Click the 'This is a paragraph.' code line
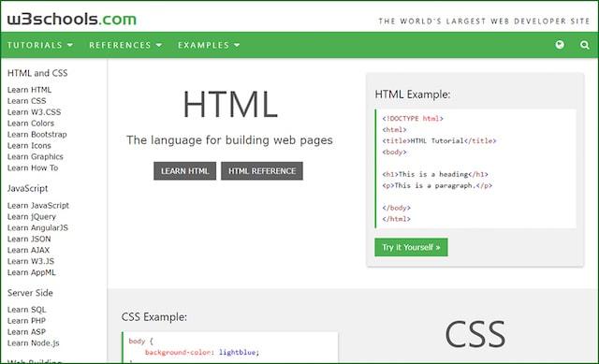This screenshot has width=599, height=364. click(x=437, y=185)
